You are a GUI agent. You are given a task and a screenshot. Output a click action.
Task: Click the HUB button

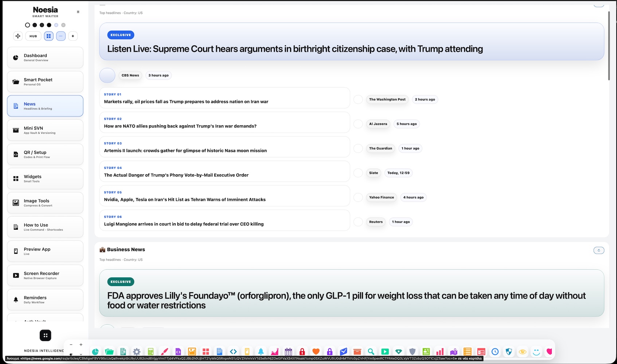click(33, 36)
